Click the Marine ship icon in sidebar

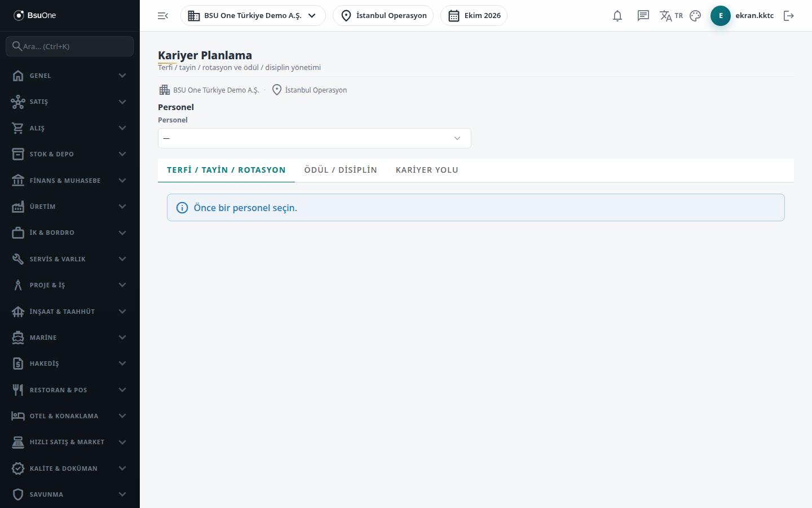[18, 338]
